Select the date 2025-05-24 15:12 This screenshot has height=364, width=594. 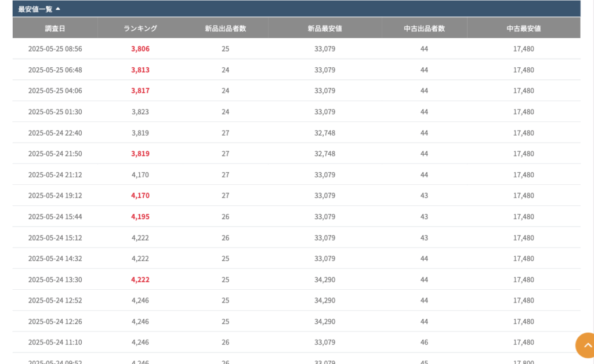pos(55,238)
